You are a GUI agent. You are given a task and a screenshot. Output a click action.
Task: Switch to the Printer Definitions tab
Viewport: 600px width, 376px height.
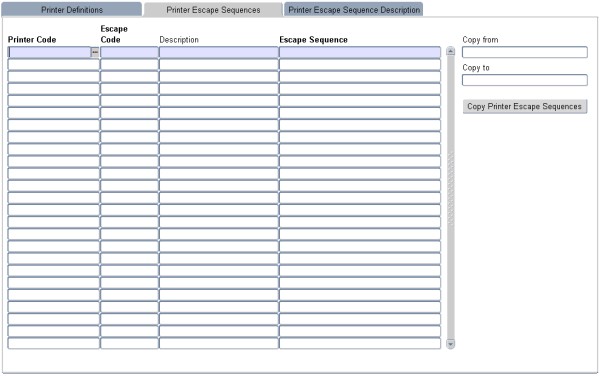(72, 10)
